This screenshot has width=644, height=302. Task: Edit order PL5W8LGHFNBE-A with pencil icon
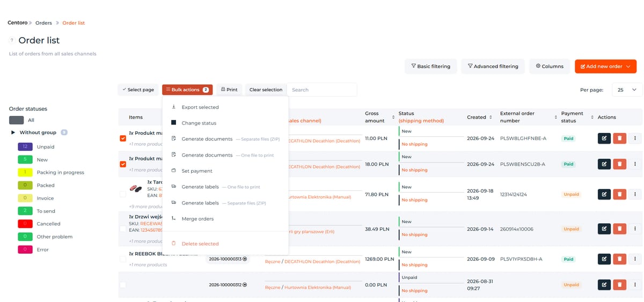coord(604,138)
